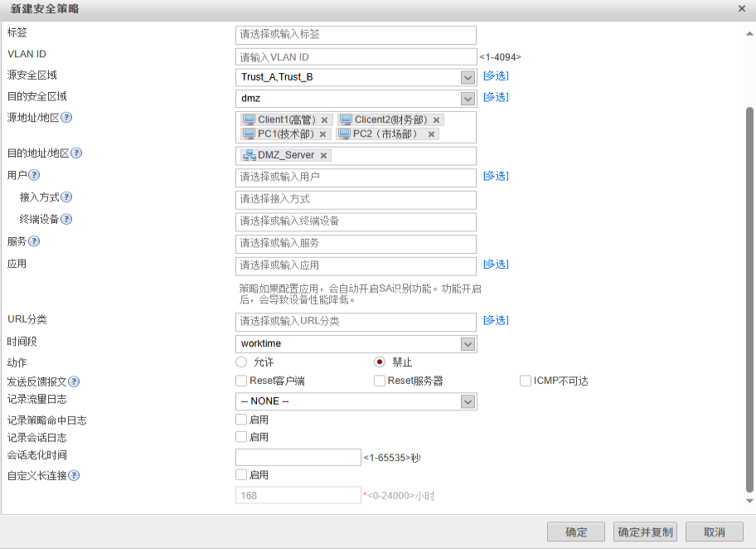Expand the 时间段 worktime dropdown arrow

click(468, 344)
